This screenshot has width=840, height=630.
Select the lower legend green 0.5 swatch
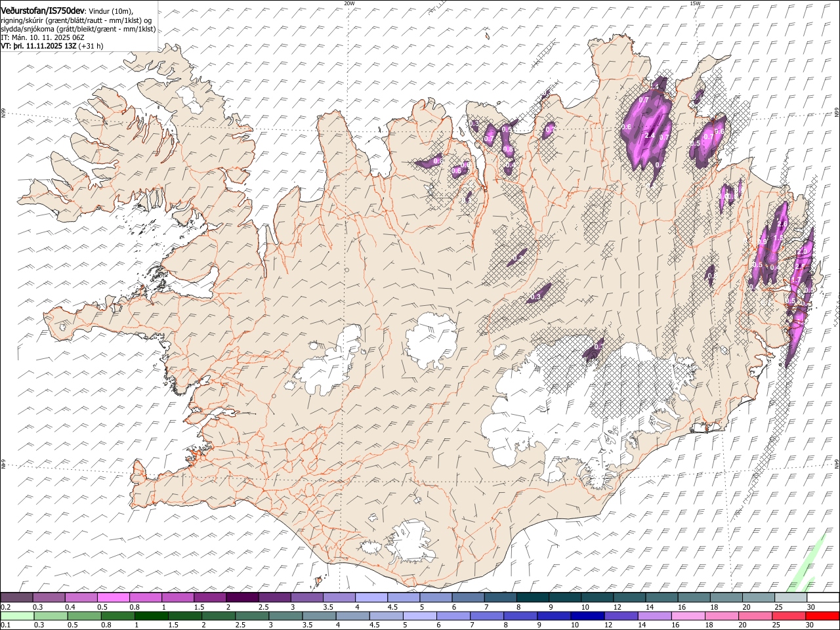click(84, 616)
